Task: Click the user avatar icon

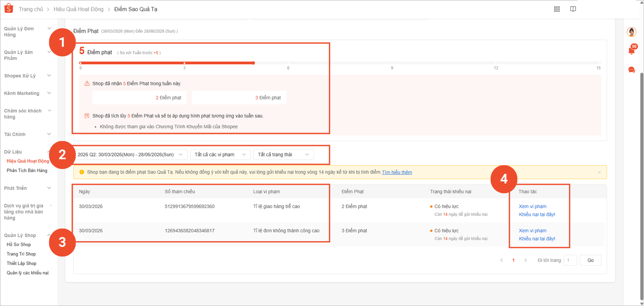Action: tap(632, 32)
